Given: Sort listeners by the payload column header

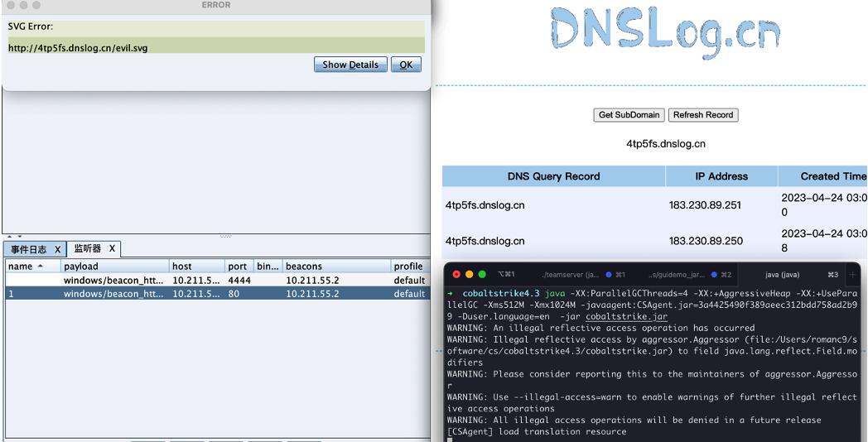Looking at the screenshot, I should coord(114,266).
